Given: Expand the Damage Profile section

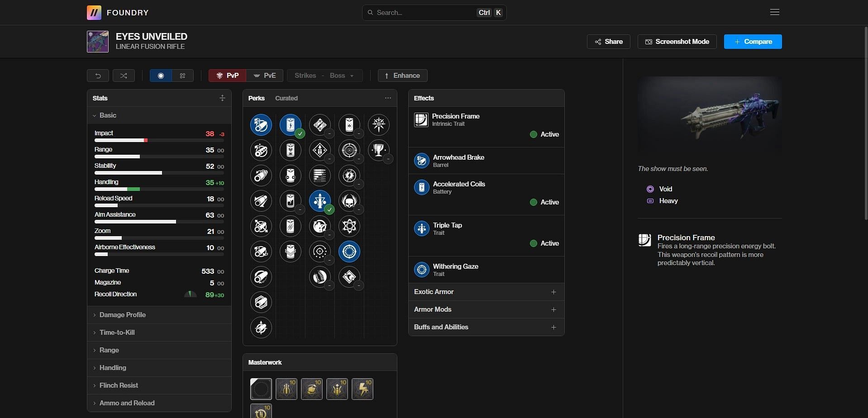Looking at the screenshot, I should tap(159, 315).
